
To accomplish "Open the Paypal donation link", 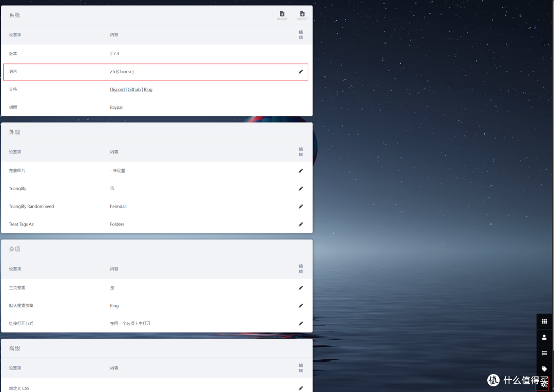I will pyautogui.click(x=116, y=107).
